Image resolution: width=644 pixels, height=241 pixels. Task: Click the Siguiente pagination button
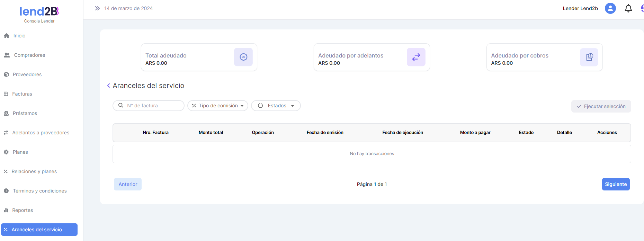[616, 184]
